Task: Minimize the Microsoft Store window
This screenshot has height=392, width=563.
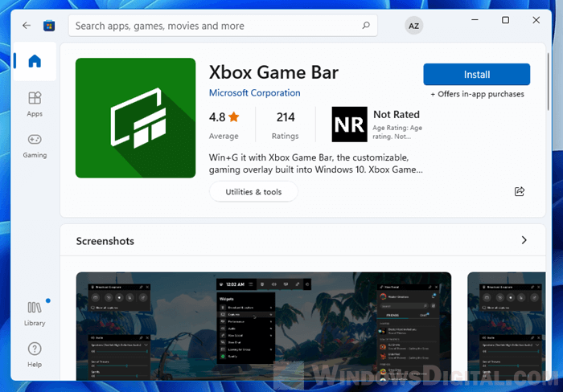Action: pyautogui.click(x=475, y=20)
